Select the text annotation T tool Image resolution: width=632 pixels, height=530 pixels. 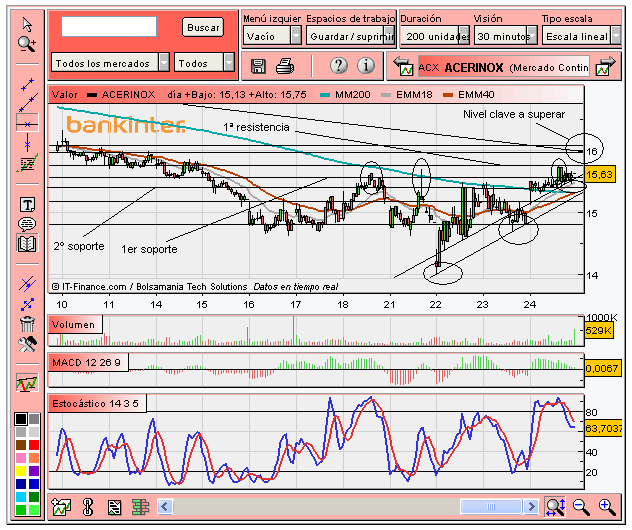click(27, 204)
